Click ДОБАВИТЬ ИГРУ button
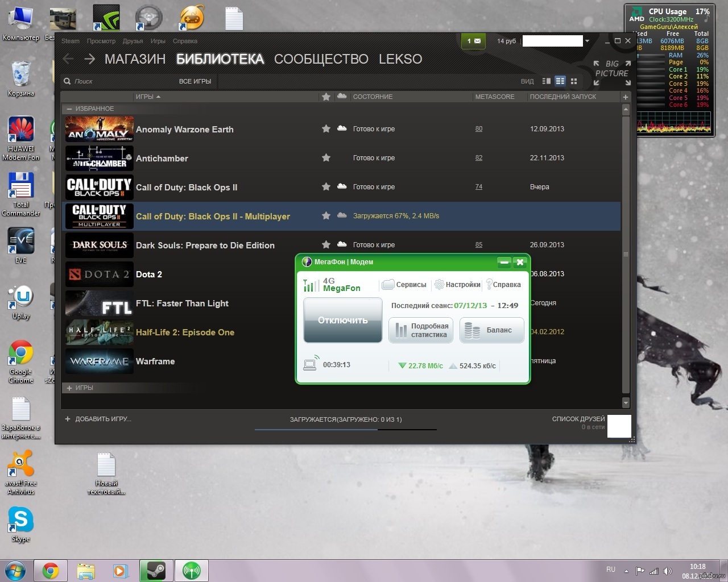 click(x=98, y=419)
